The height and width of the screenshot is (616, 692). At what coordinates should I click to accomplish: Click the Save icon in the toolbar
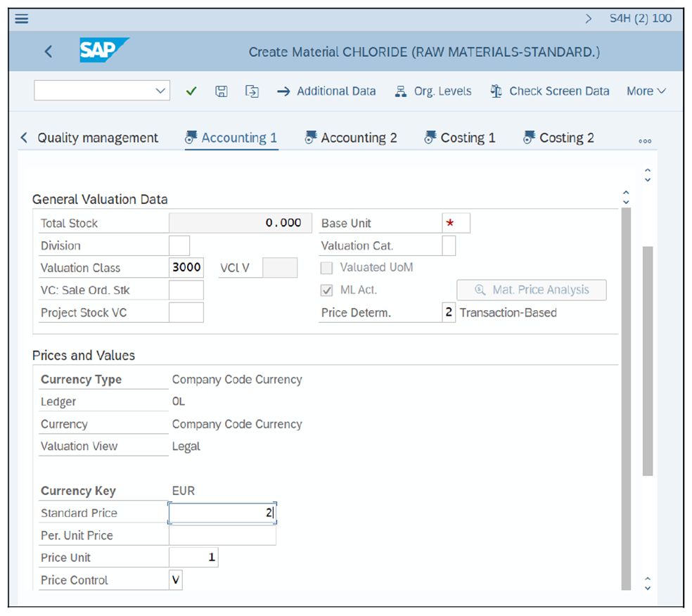[x=221, y=91]
